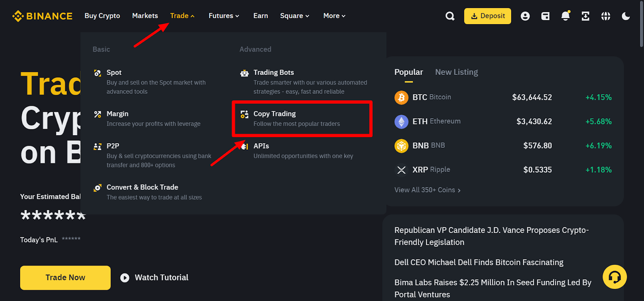Click the XRP price $0.5335
Viewport: 644px width, 301px height.
coord(537,170)
